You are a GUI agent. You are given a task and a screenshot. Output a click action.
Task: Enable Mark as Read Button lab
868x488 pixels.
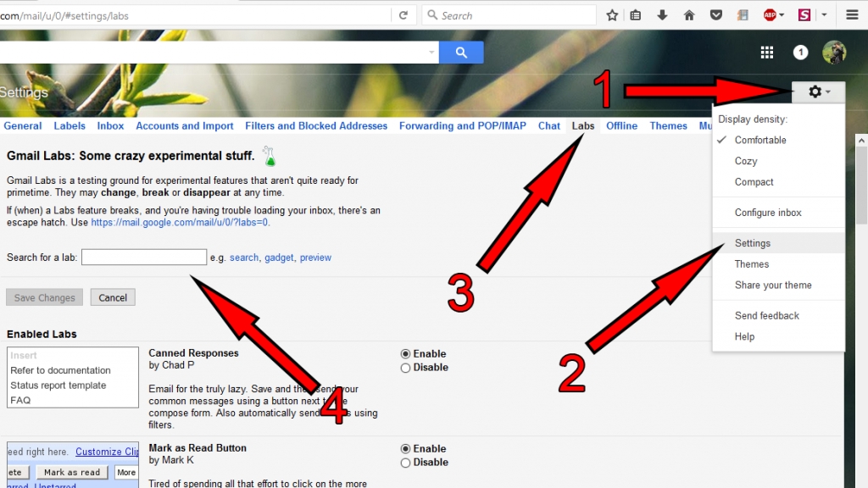405,449
